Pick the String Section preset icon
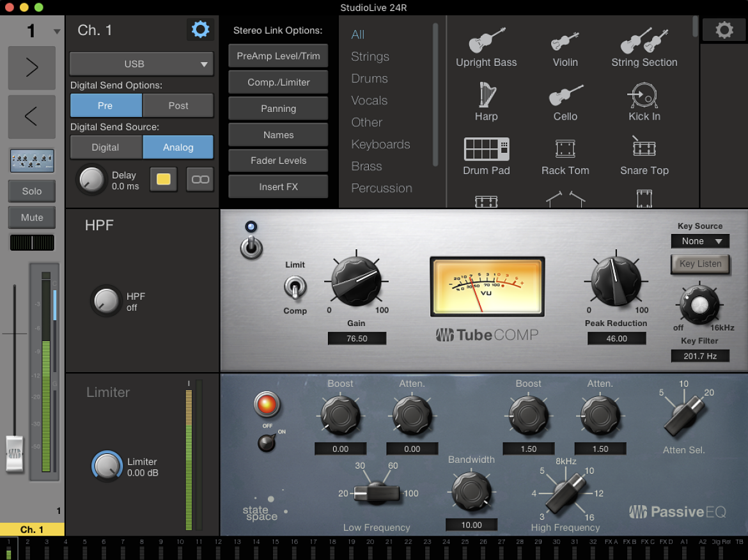Screen dimensions: 748x560 pyautogui.click(x=644, y=47)
